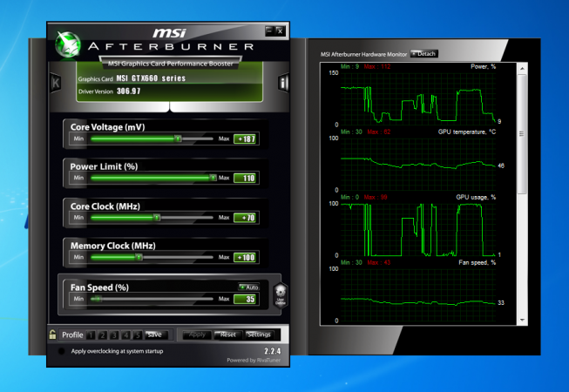Click the Fan Speed slider Min label

[x=78, y=299]
